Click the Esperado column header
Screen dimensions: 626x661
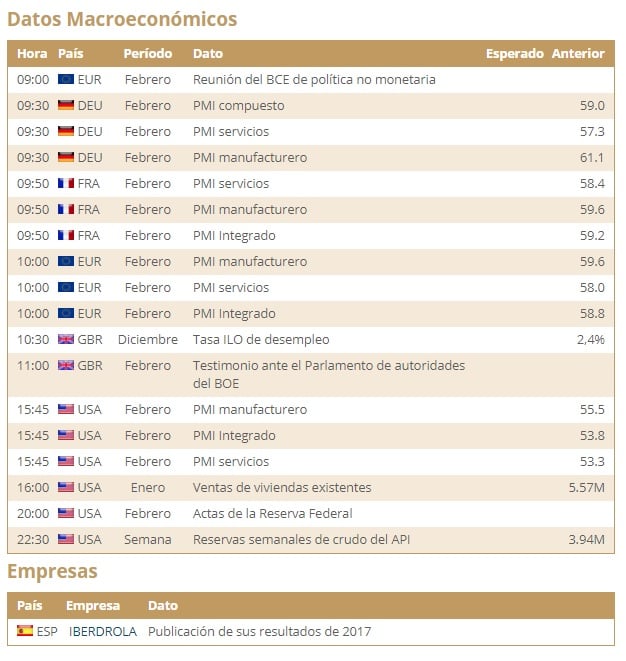coord(515,53)
